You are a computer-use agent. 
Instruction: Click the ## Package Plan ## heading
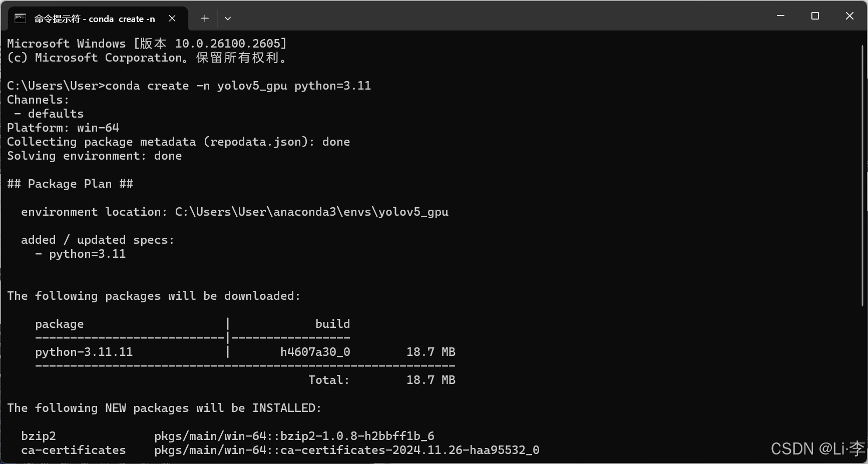point(70,184)
